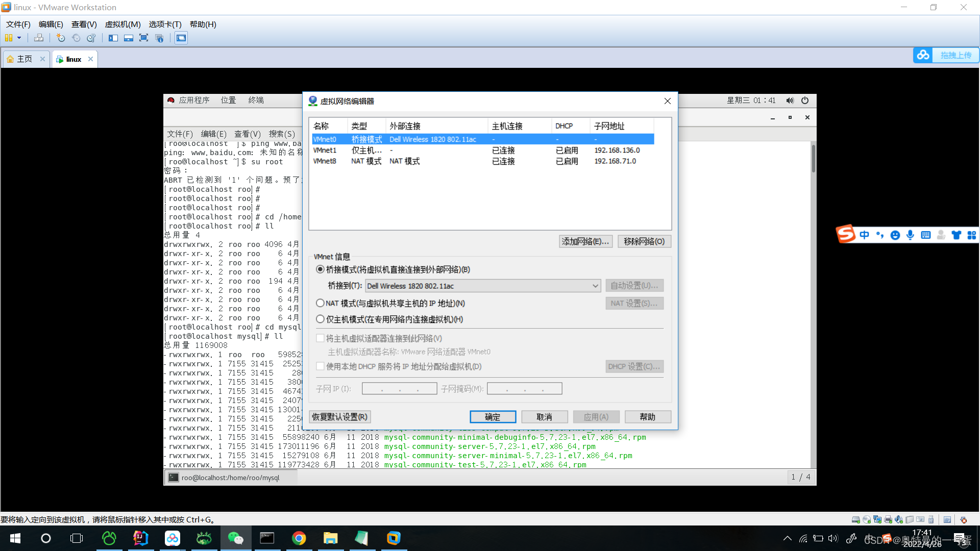Screen dimensions: 980x551
Task: Pause the virtual machine from the toolbar
Action: pyautogui.click(x=8, y=38)
